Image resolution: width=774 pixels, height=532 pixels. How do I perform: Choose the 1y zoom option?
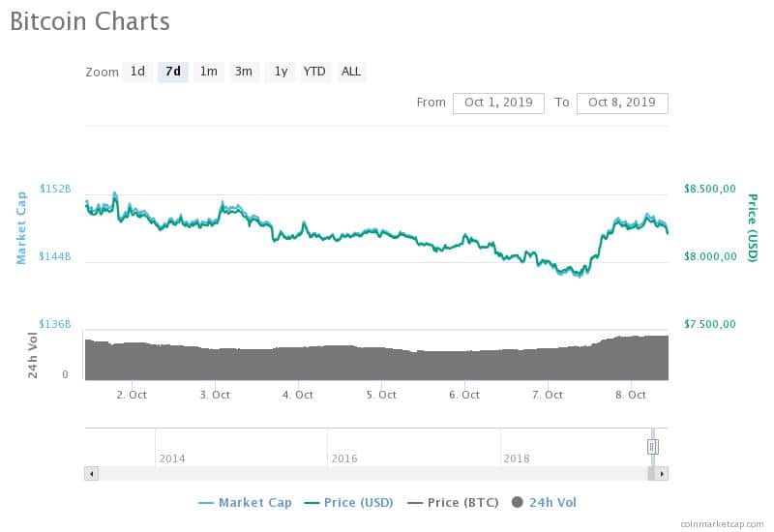pyautogui.click(x=281, y=72)
